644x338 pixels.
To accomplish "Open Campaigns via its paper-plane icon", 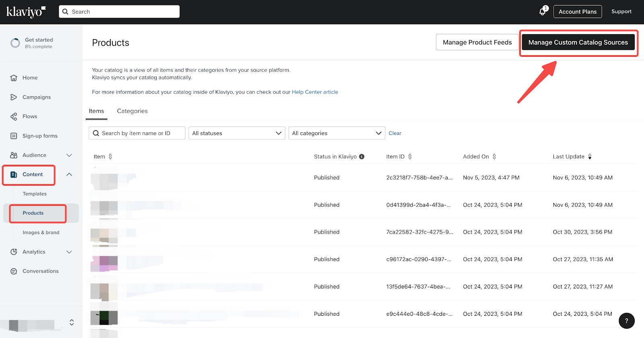I will [14, 97].
